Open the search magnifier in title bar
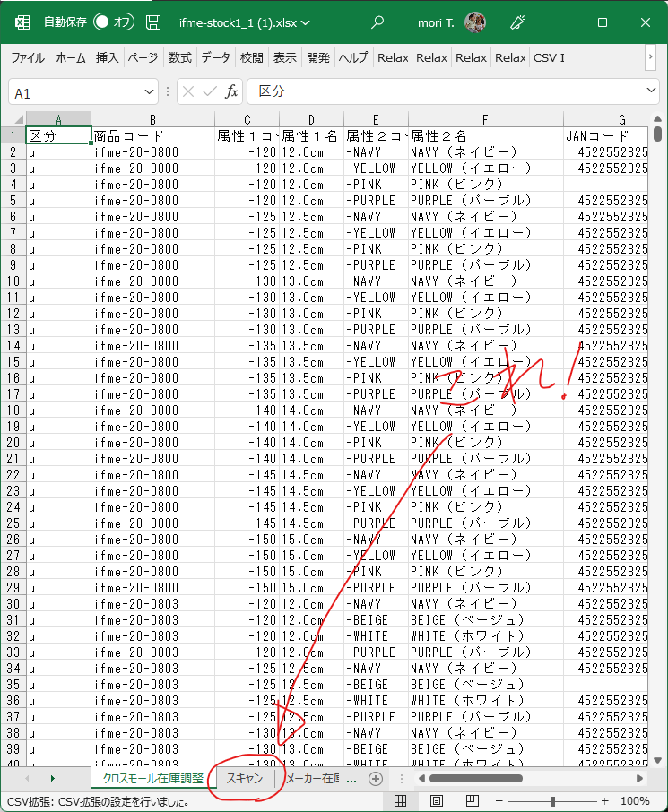Image resolution: width=668 pixels, height=812 pixels. [377, 22]
